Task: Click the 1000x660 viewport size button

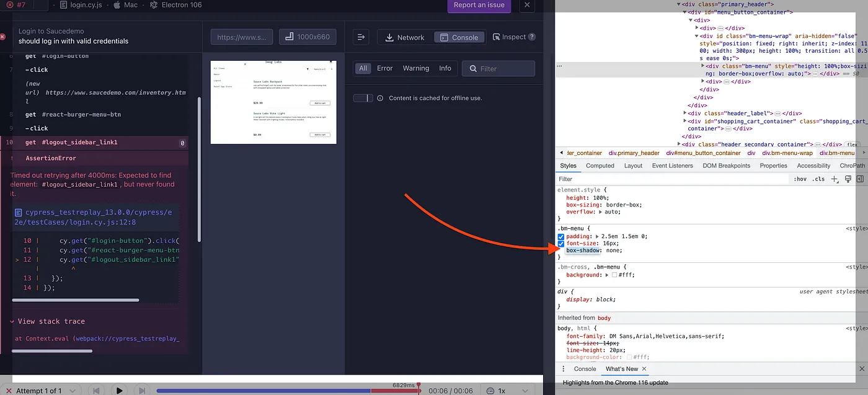Action: coord(308,37)
